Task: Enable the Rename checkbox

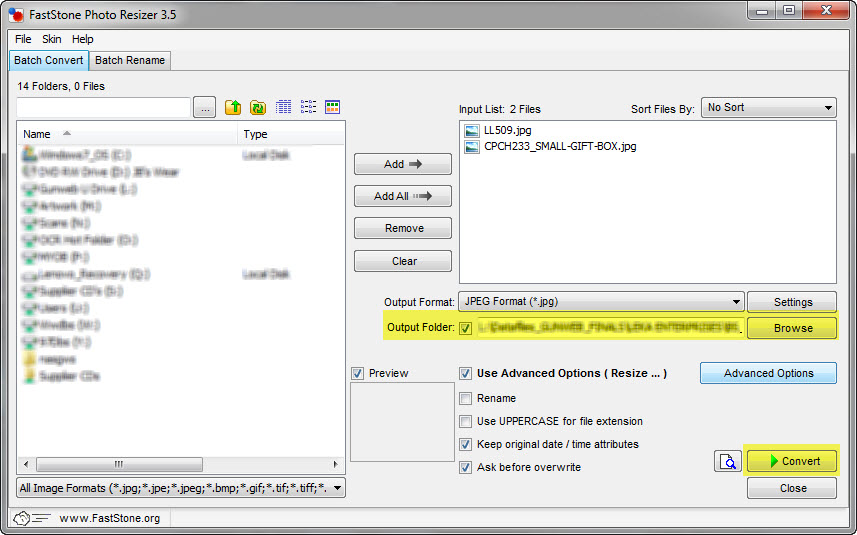Action: pos(465,398)
